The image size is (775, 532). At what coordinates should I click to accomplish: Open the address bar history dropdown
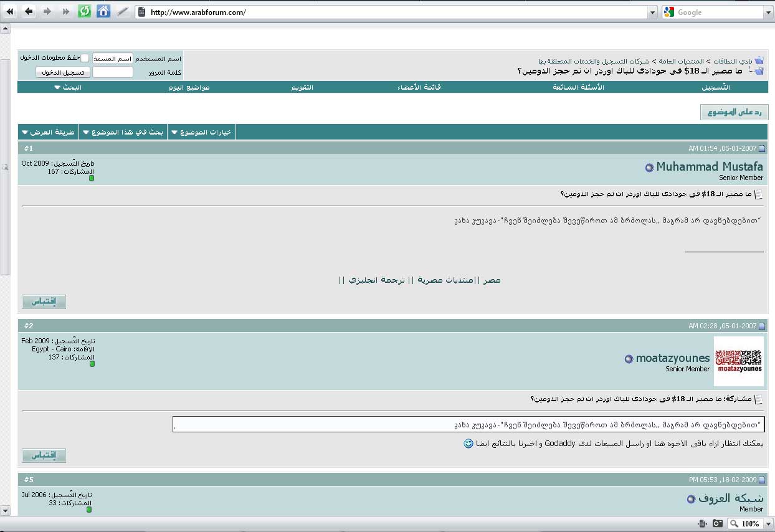tap(652, 12)
